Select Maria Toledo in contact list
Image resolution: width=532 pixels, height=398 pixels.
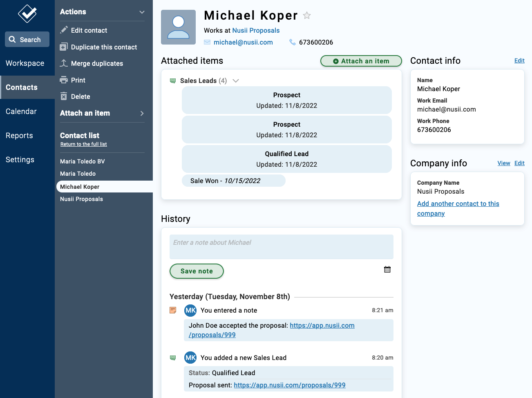78,174
